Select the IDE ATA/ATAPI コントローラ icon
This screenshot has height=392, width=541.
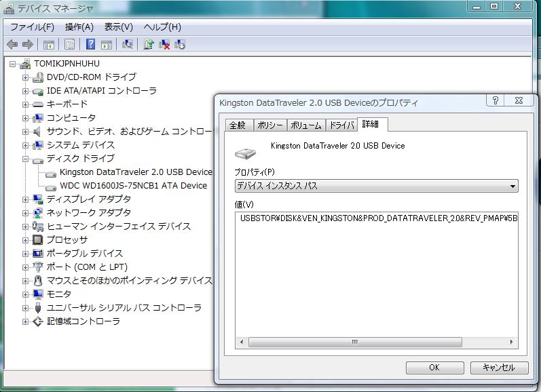38,91
